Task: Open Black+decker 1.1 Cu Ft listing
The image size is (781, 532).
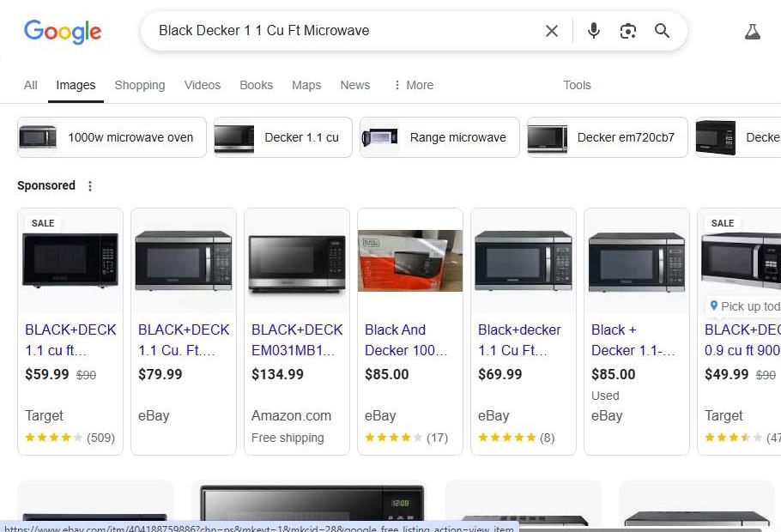Action: point(519,340)
